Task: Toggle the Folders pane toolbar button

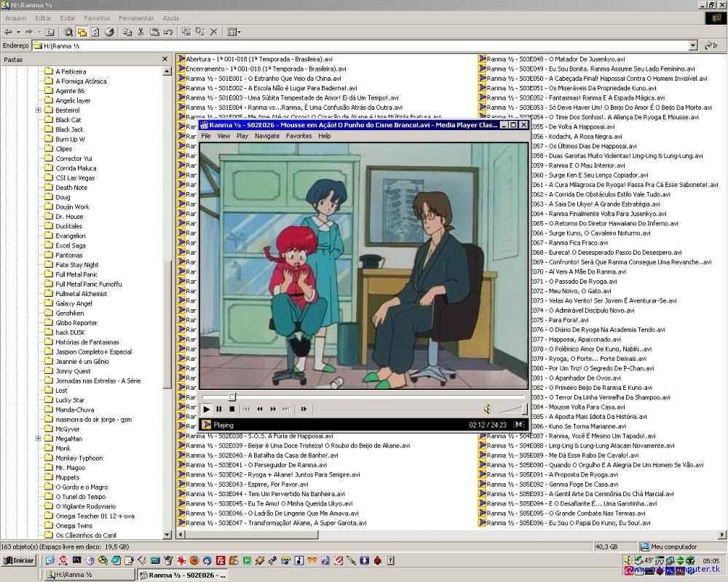Action: click(82, 32)
